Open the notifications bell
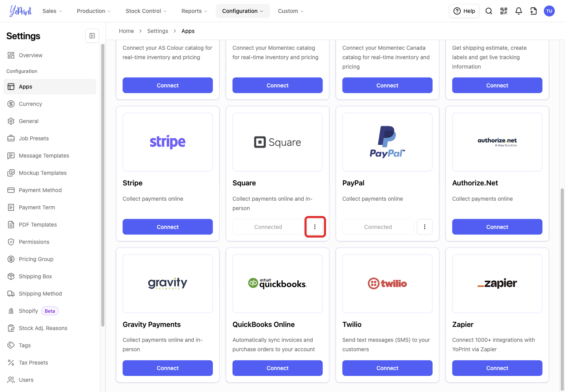565x392 pixels. click(519, 11)
